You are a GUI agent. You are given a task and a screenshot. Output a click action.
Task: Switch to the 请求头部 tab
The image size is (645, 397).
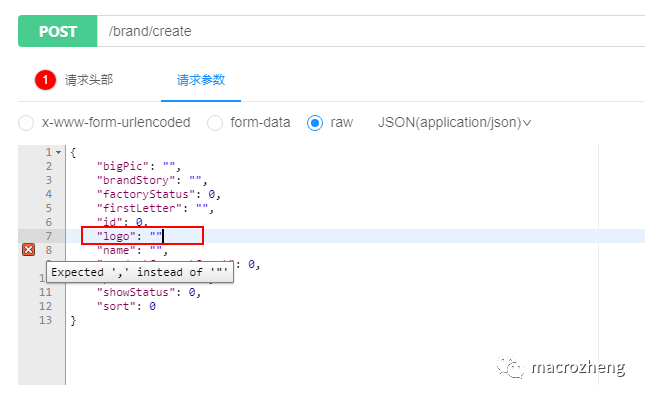[x=88, y=80]
